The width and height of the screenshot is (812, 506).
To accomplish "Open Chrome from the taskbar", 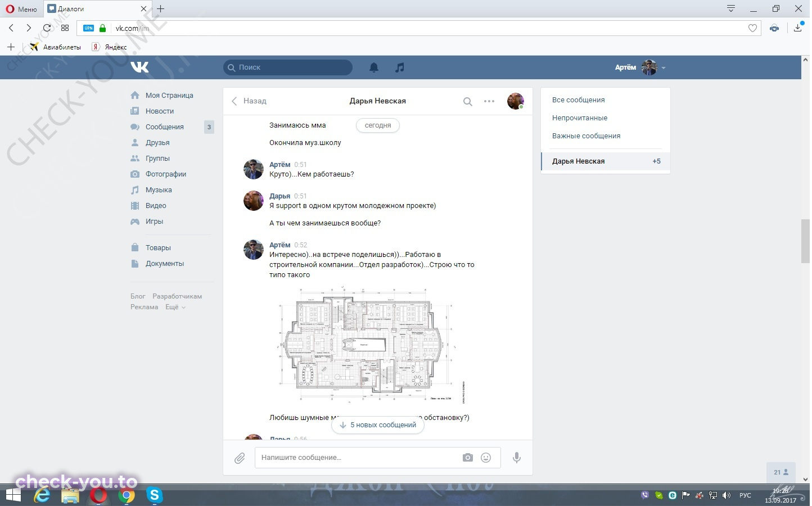I will [127, 495].
